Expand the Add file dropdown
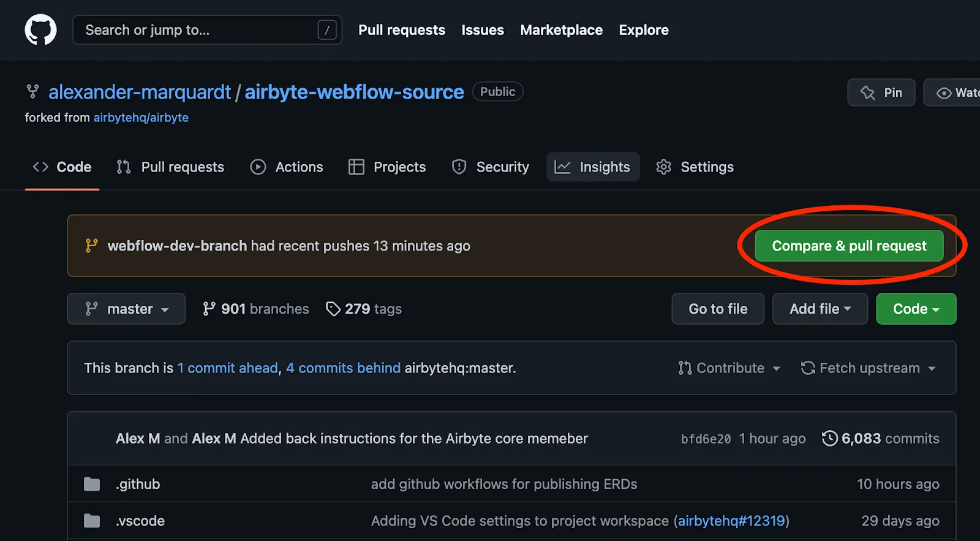The width and height of the screenshot is (980, 541). (820, 309)
